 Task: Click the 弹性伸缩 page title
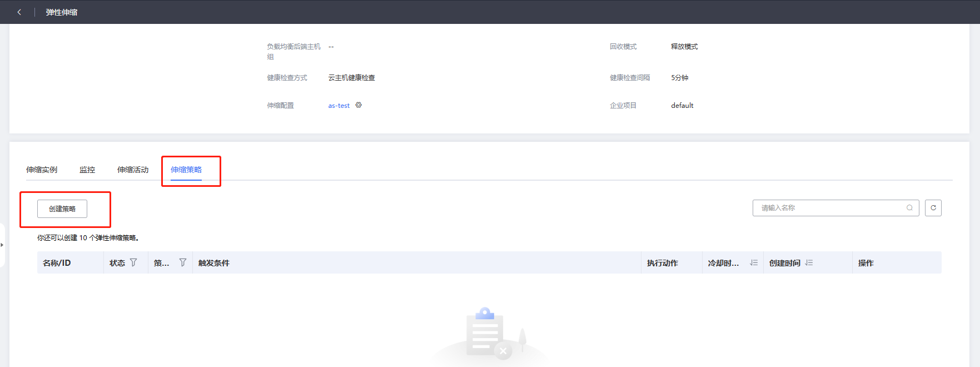[62, 12]
